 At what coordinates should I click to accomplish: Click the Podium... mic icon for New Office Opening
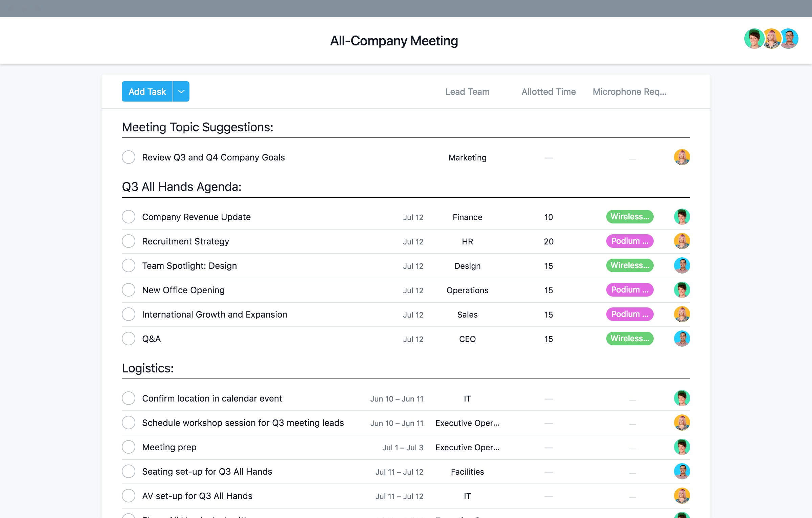629,289
